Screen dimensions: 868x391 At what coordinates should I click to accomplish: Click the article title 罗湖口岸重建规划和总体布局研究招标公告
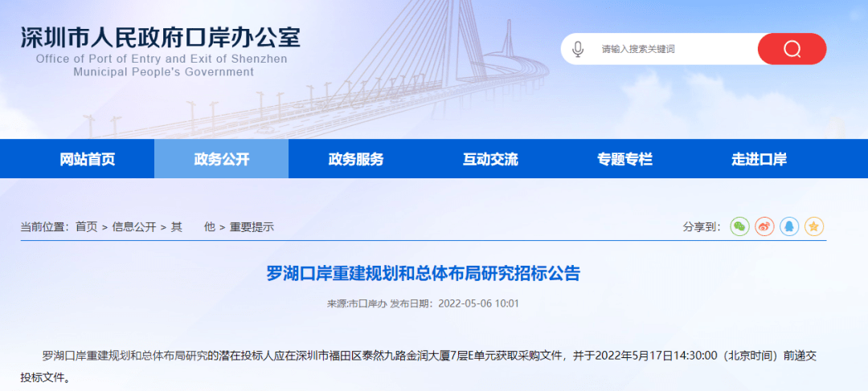point(424,273)
